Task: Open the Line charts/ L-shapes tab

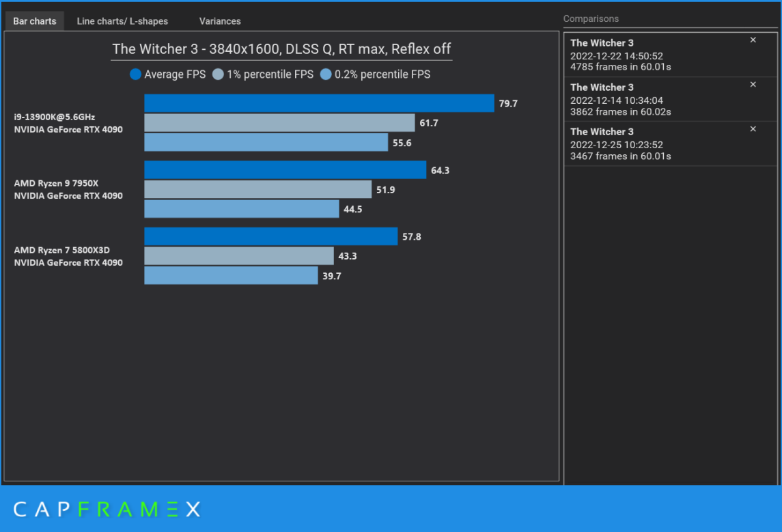Action: pos(122,21)
